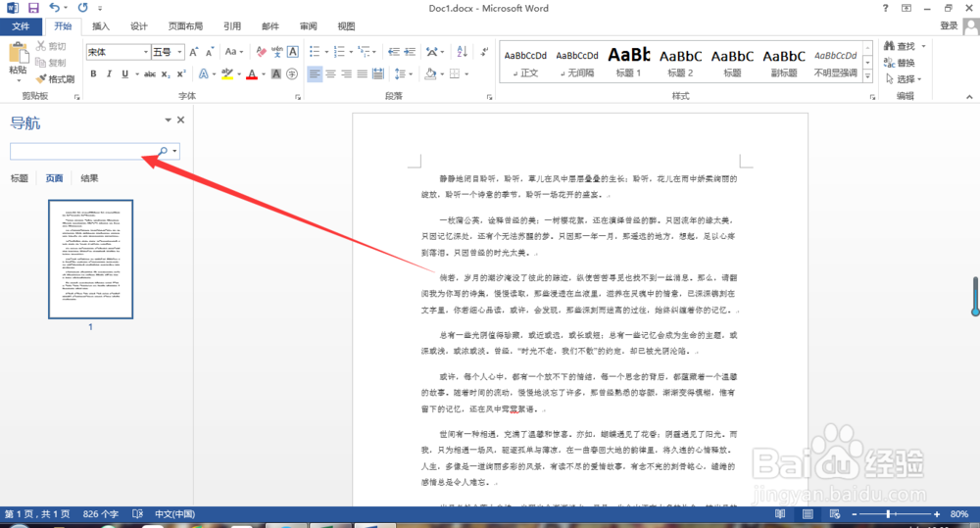Click the Redo icon in title bar
Screen dimensions: 980x528
click(x=82, y=8)
